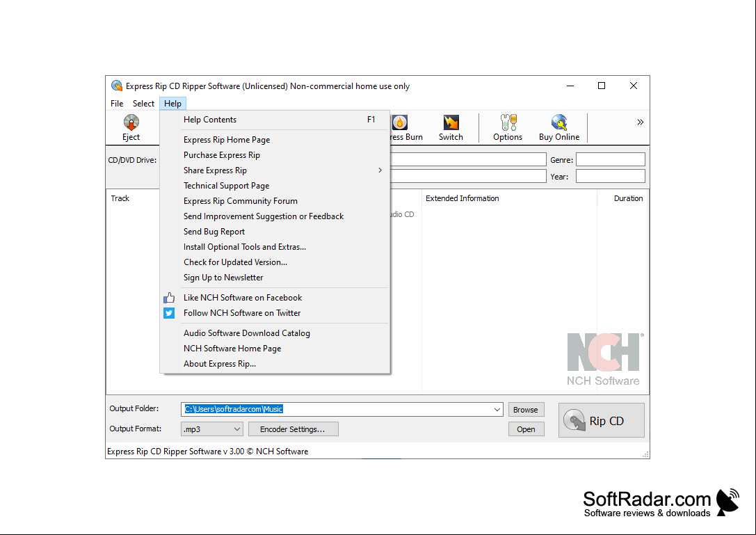Click the Encoder Settings button

tap(293, 429)
